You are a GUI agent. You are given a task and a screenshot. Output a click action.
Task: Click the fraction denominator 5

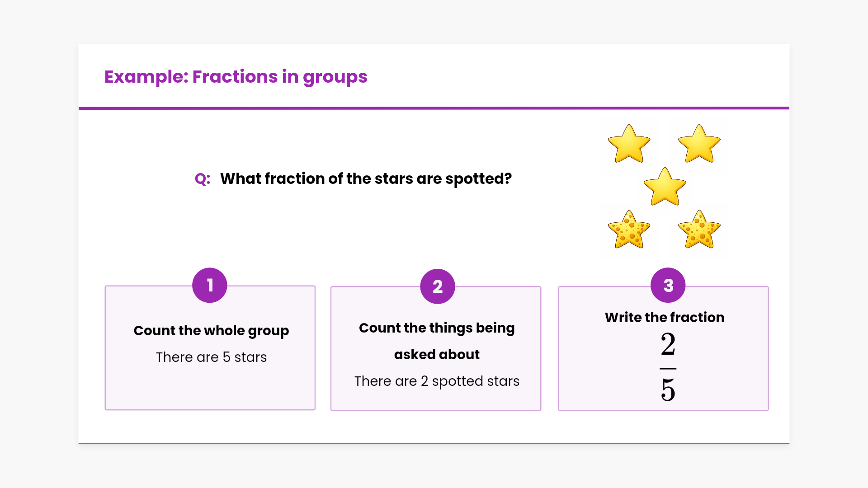point(668,390)
